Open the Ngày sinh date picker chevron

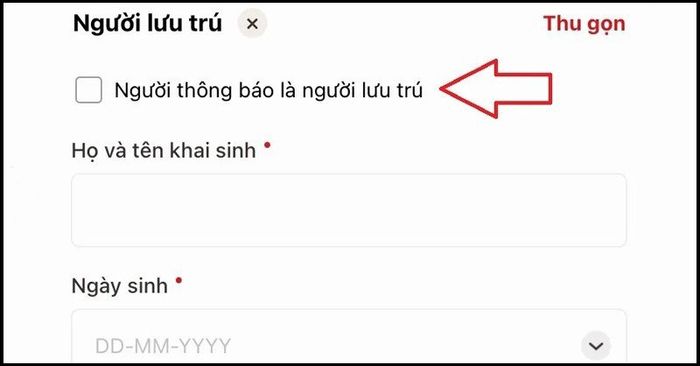pos(596,346)
